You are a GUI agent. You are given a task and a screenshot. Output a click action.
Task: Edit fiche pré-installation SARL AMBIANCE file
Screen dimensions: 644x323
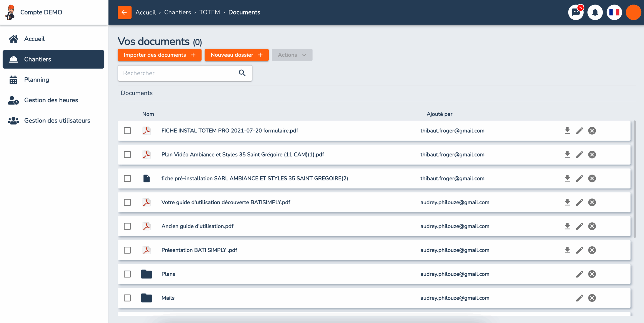click(x=580, y=178)
